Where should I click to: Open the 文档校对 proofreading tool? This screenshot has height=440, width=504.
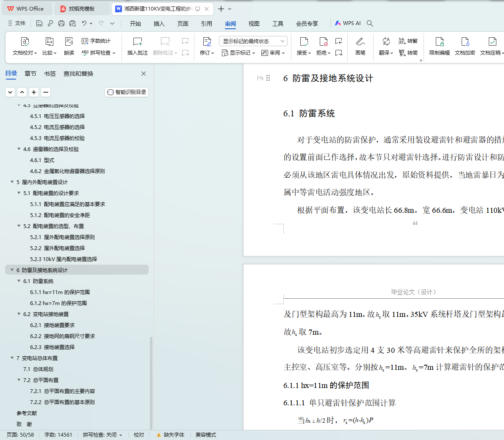coord(25,46)
